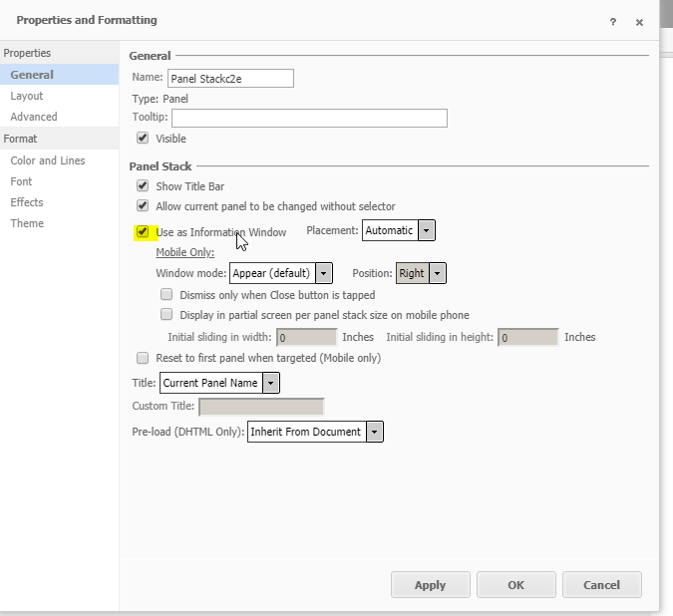Close the Properties and Formatting dialog
The height and width of the screenshot is (616, 673).
639,22
